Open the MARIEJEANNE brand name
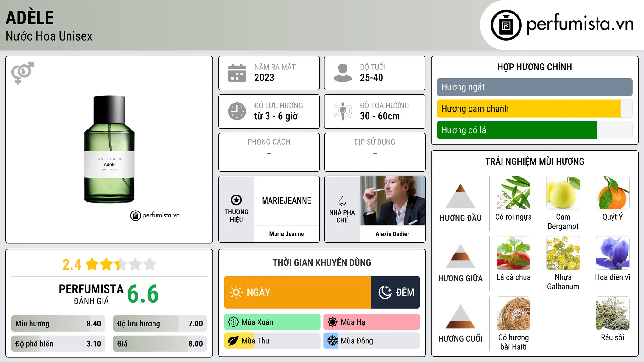Screen dimensions: 644x362 [286, 200]
